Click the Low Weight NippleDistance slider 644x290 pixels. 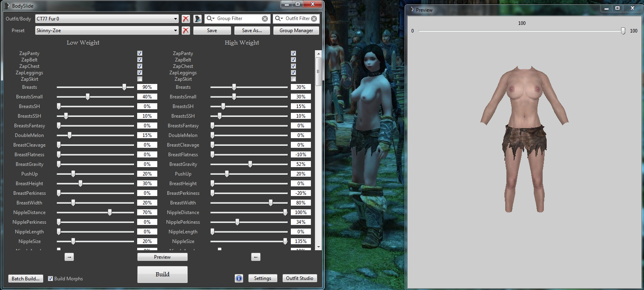coord(95,212)
